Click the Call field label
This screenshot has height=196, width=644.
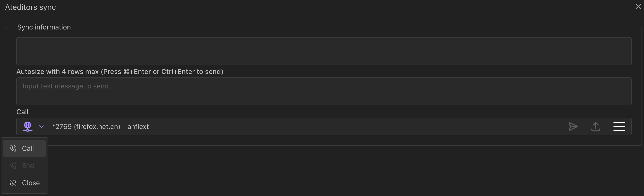pyautogui.click(x=22, y=112)
